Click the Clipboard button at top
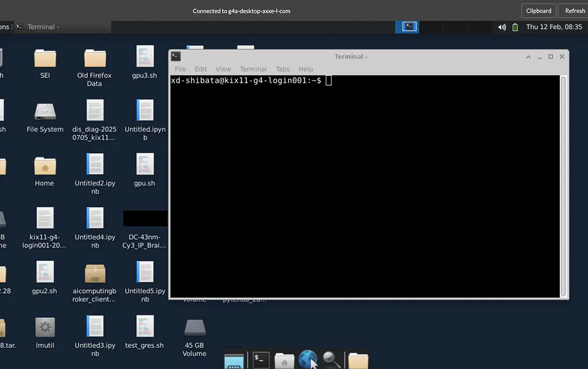 (538, 11)
